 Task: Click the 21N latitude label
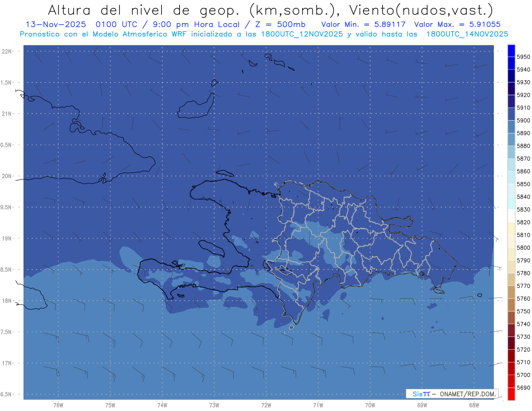coord(7,114)
